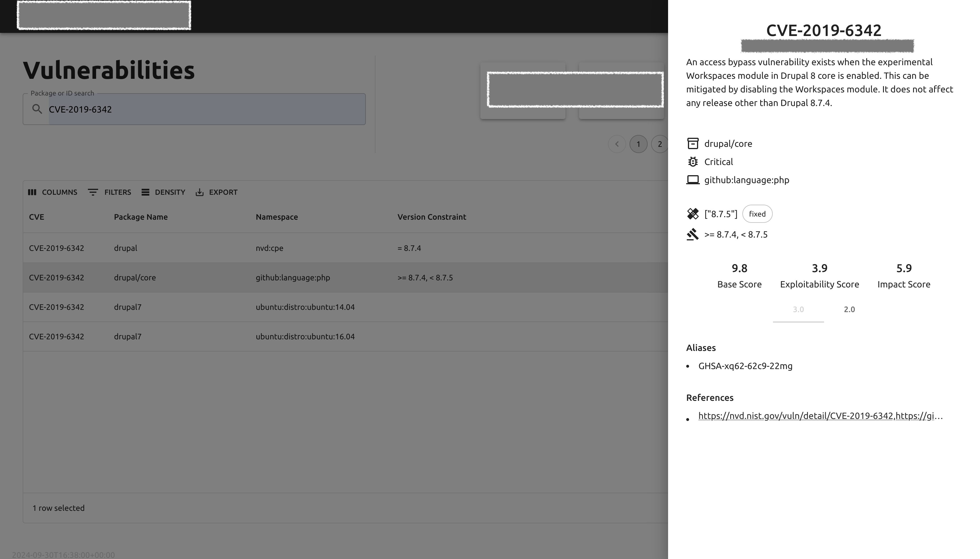Click the Aliases section heading

(701, 348)
